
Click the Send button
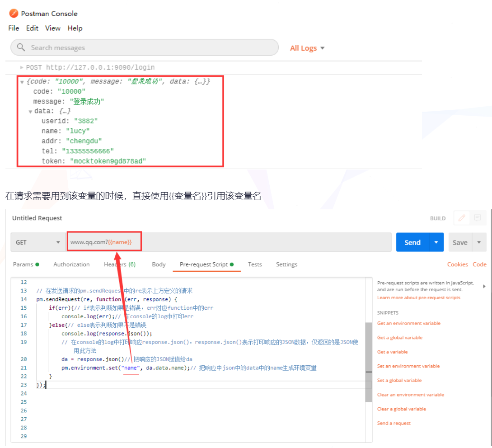412,242
